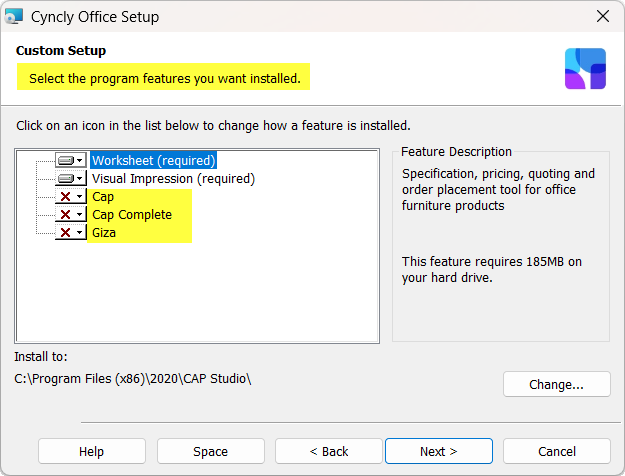Click the 185MB hard drive requirement text
625x476 pixels.
[x=492, y=269]
